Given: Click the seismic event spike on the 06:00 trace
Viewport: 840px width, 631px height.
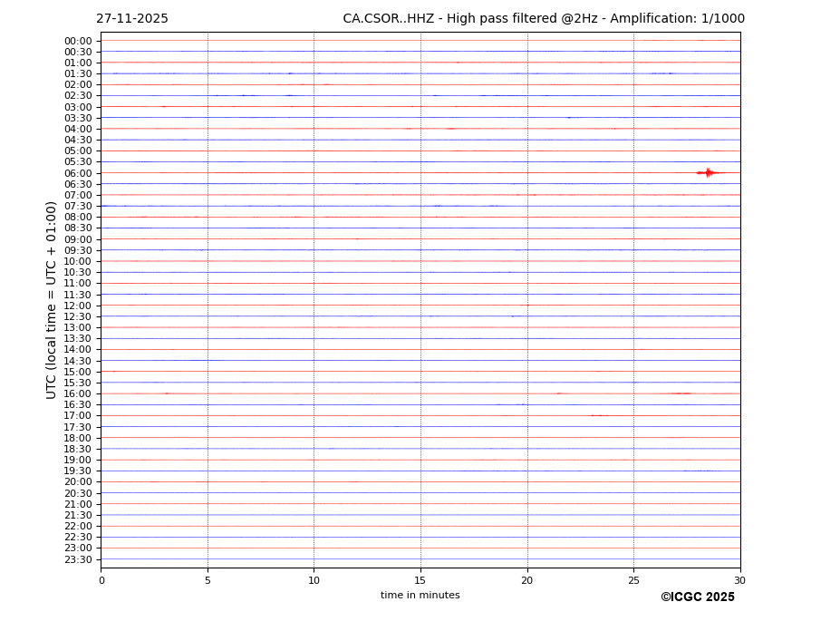Looking at the screenshot, I should click(x=708, y=172).
